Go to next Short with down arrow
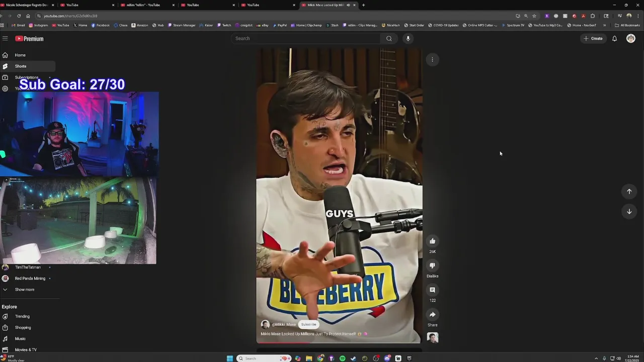The width and height of the screenshot is (644, 362). point(629,212)
